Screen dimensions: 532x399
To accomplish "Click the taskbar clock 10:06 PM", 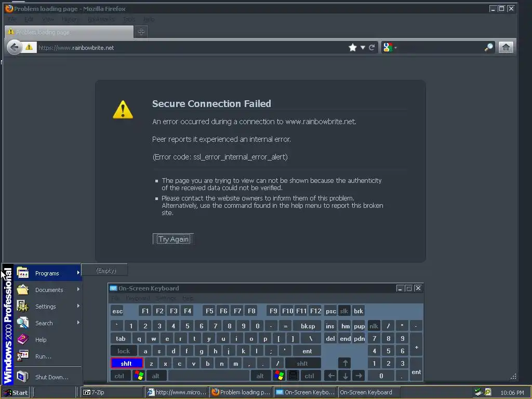I will pyautogui.click(x=512, y=393).
